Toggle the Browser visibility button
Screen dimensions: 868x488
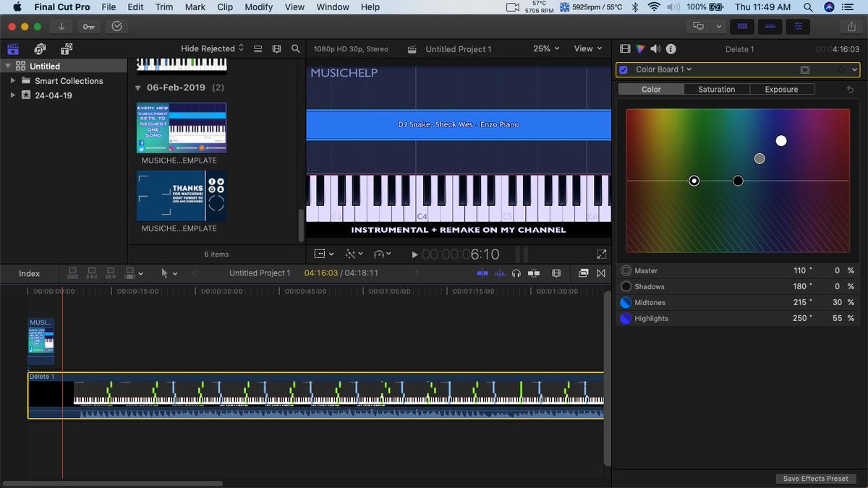741,27
